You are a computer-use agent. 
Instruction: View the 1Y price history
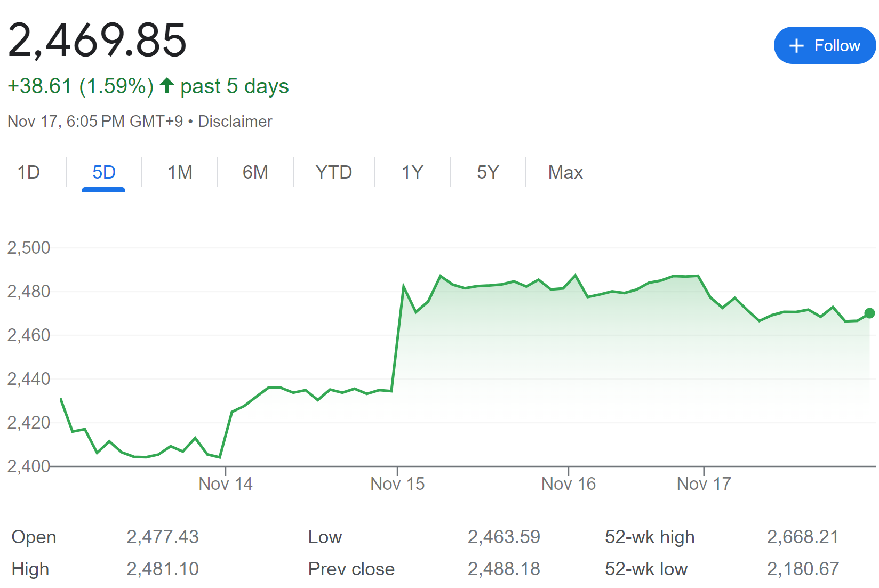[x=412, y=172]
